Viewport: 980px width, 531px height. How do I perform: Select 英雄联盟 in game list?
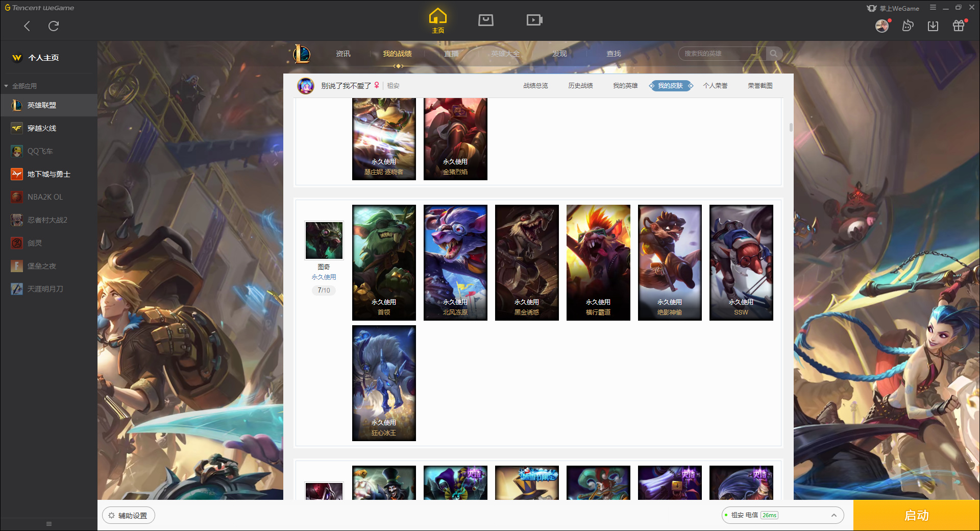tap(48, 105)
